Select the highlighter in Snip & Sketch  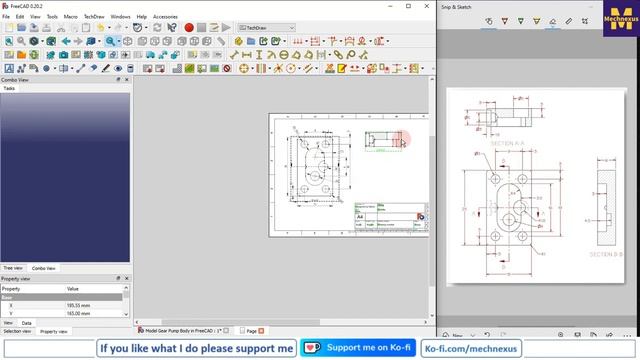pos(536,21)
